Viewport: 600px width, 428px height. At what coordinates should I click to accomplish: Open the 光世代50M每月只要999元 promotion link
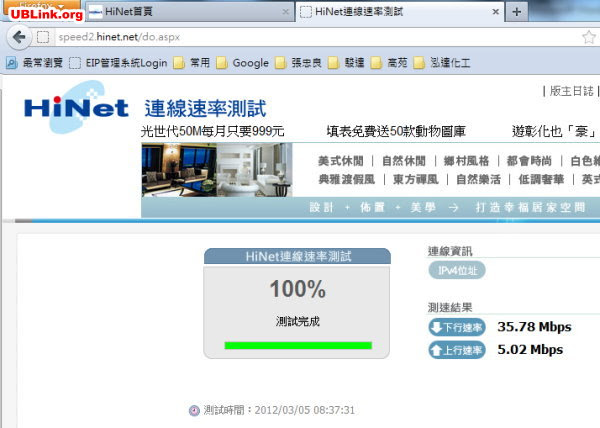tap(212, 131)
